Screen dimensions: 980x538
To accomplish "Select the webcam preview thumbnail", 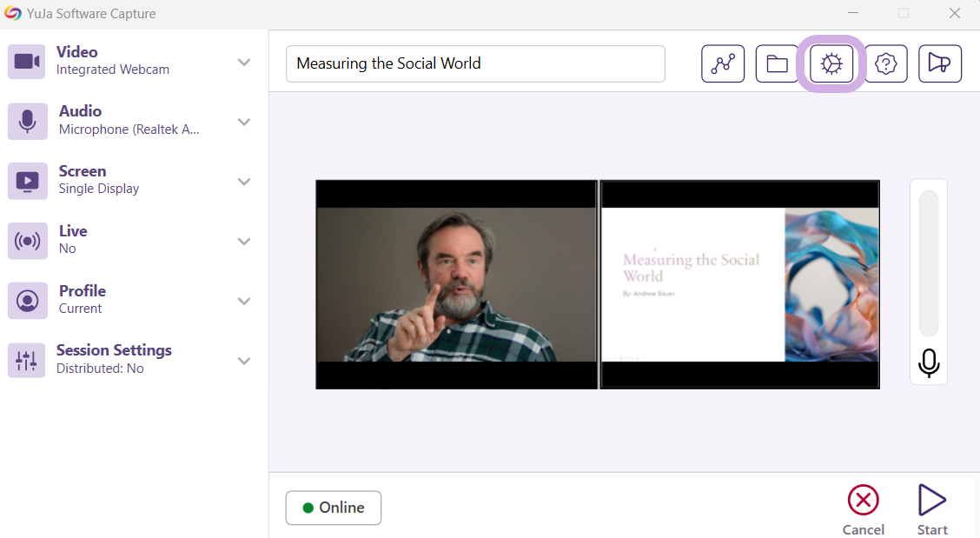I will coord(456,284).
